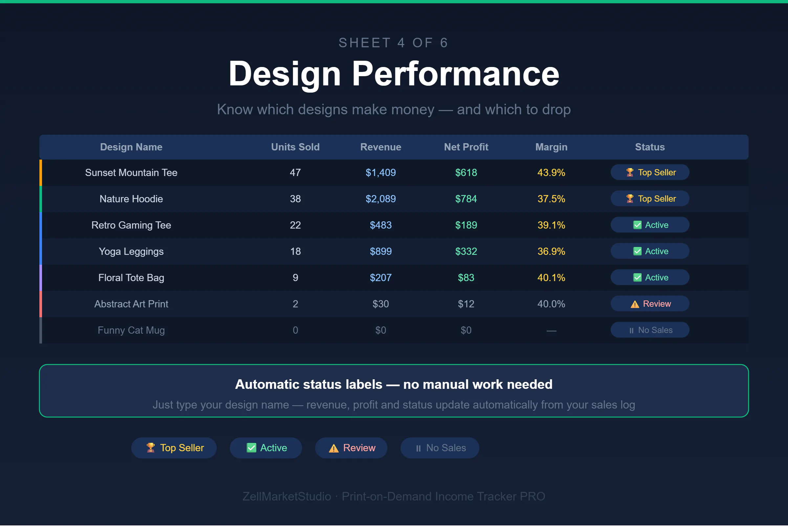Click warning triangle icon in Abstract Art Print row
This screenshot has width=788, height=532.
point(634,304)
